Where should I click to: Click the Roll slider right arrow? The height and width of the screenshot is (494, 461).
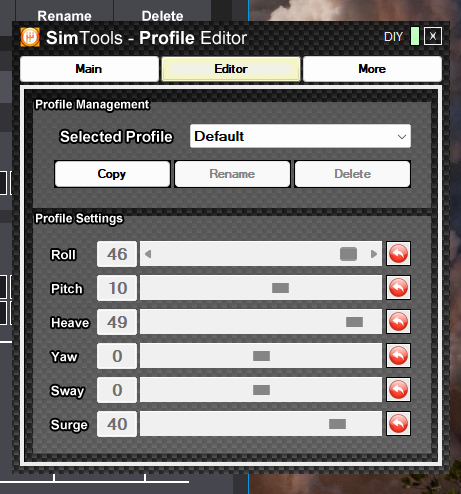coord(374,254)
